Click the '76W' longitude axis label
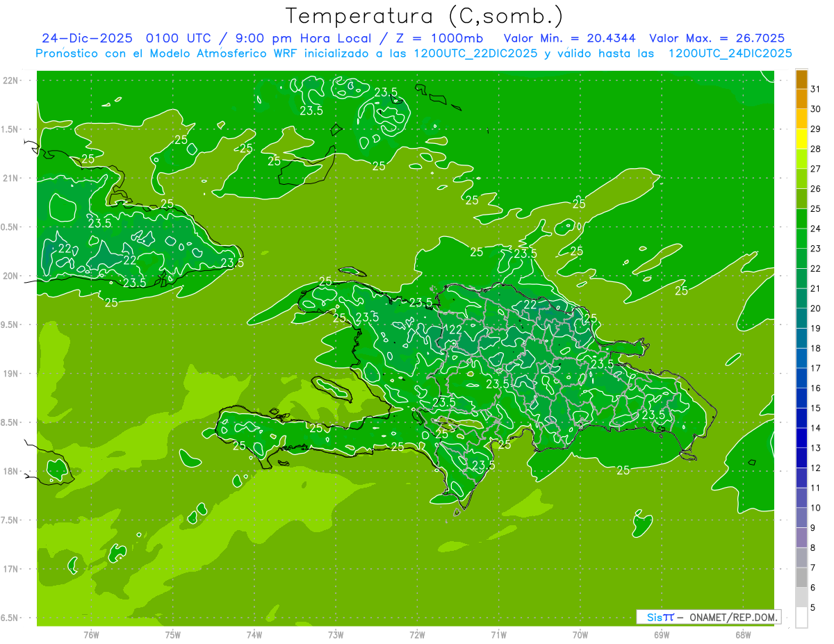The width and height of the screenshot is (834, 644). pyautogui.click(x=91, y=634)
